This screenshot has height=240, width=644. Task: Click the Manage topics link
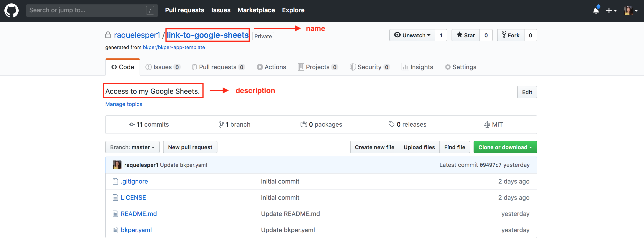click(124, 104)
